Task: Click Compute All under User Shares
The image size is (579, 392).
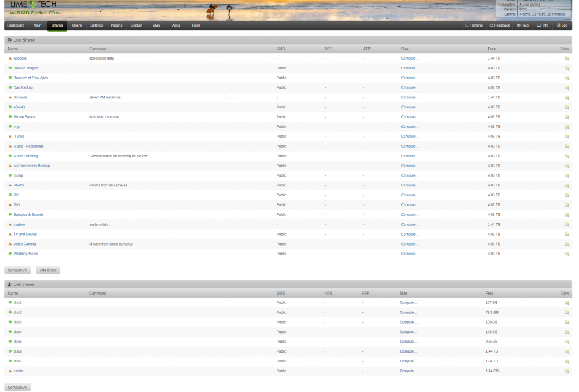Action: point(18,270)
